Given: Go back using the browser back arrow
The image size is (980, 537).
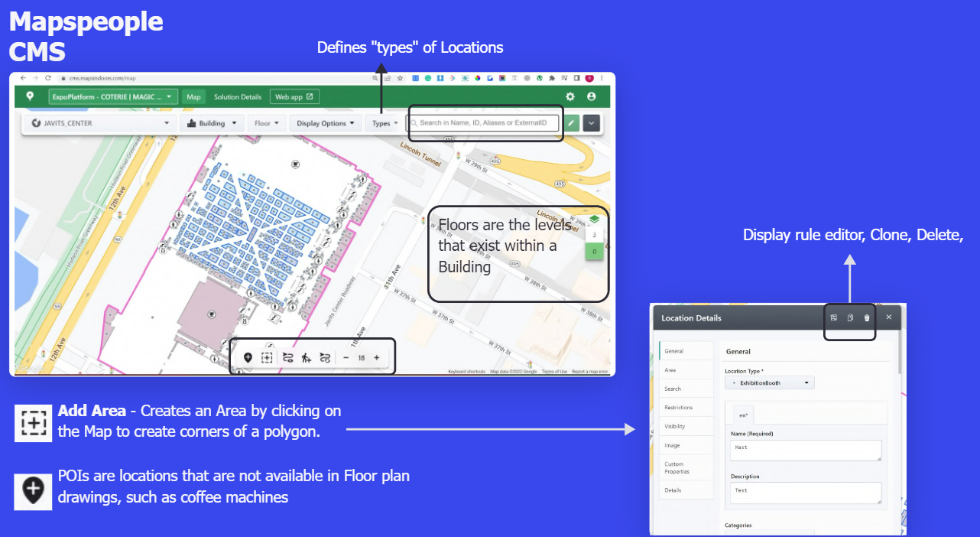Looking at the screenshot, I should tap(23, 77).
